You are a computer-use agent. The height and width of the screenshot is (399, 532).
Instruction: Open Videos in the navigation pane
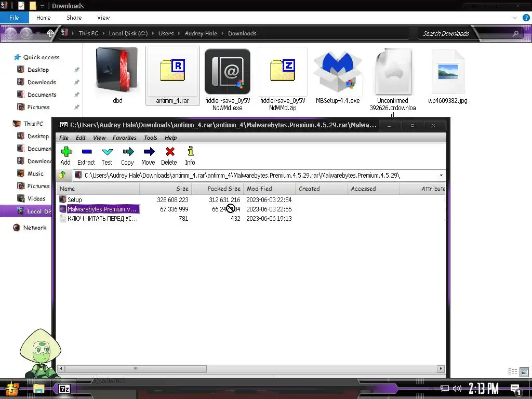(x=36, y=198)
